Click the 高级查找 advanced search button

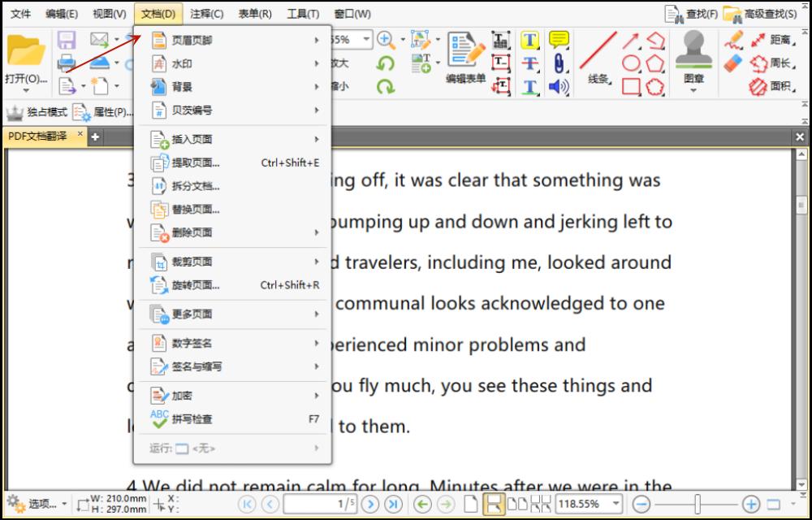[760, 14]
